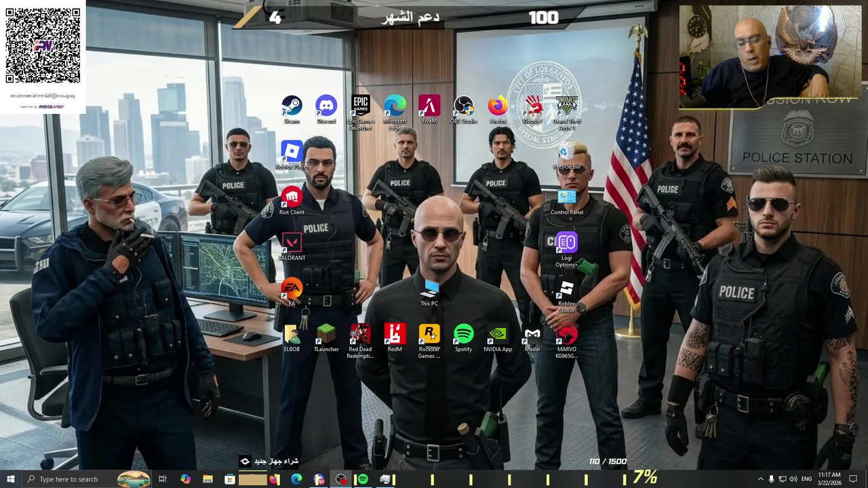Image resolution: width=868 pixels, height=488 pixels.
Task: Click the Type here to search box
Action: click(87, 479)
